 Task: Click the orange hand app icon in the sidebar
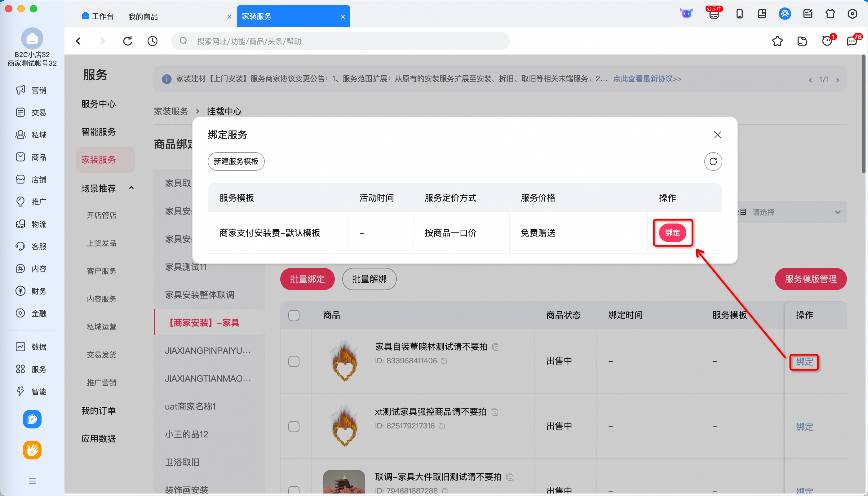pos(32,450)
